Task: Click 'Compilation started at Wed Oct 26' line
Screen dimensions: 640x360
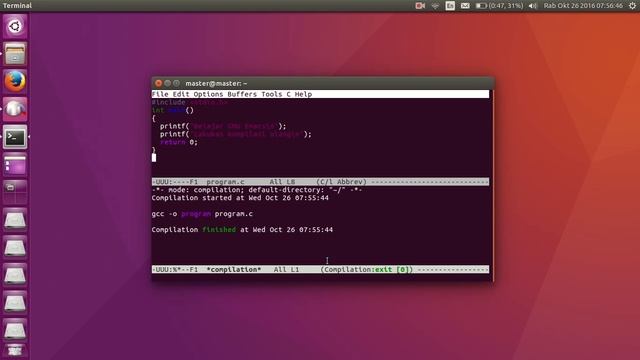Action: [x=240, y=198]
